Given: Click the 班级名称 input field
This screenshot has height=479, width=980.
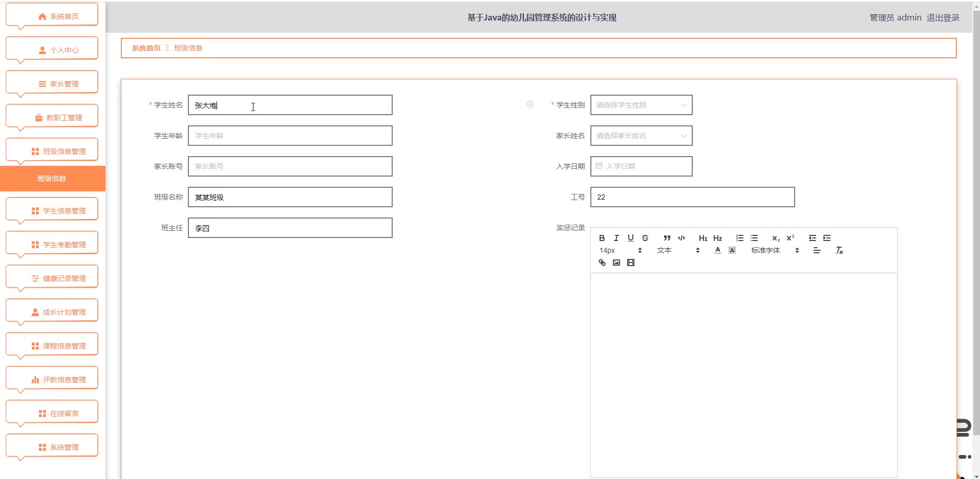Looking at the screenshot, I should tap(290, 197).
